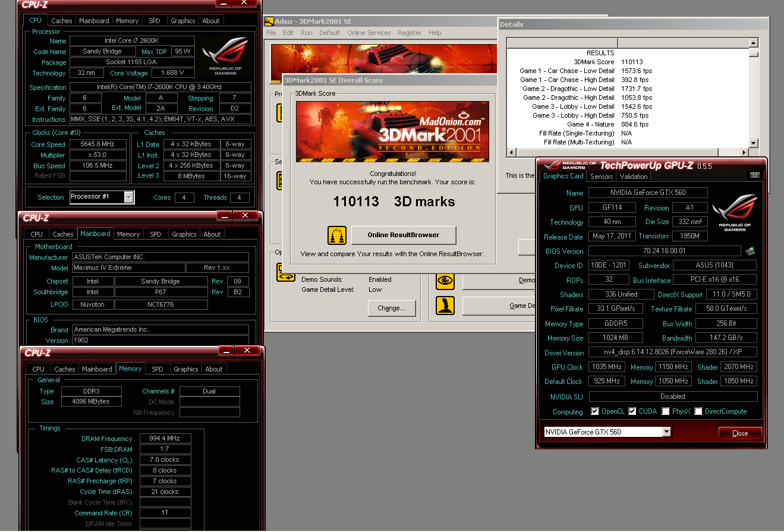This screenshot has height=532, width=784.
Task: Click the NVIDIA SLI Disabled field
Action: (x=673, y=396)
